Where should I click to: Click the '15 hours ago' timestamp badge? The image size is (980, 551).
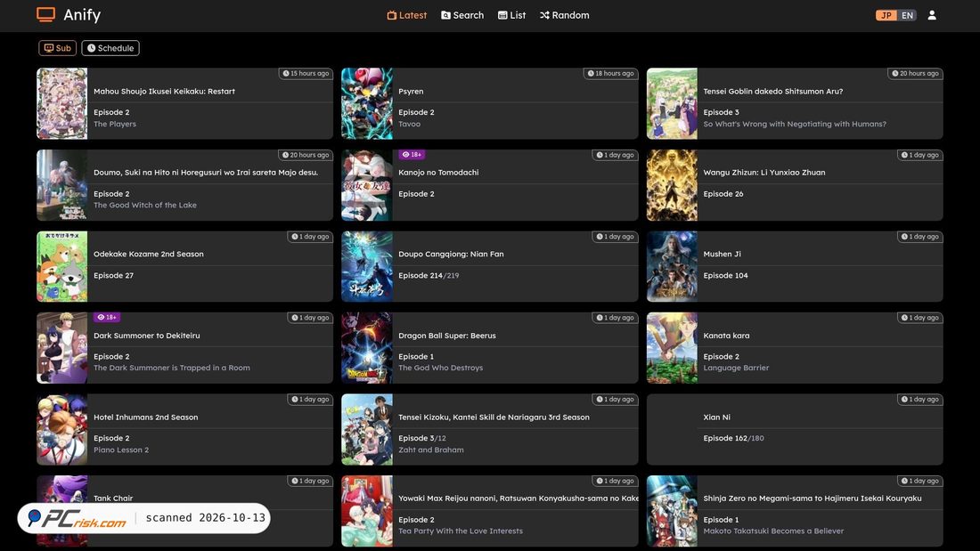pos(306,74)
